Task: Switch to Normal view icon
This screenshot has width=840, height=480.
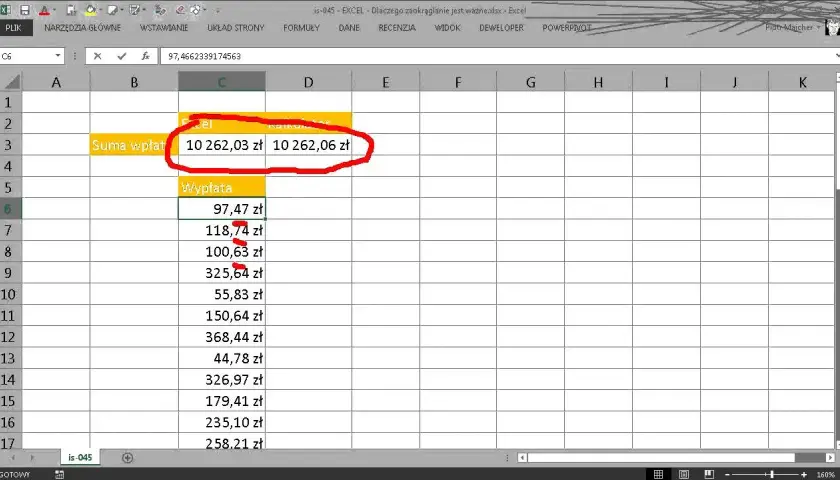Action: coord(658,474)
